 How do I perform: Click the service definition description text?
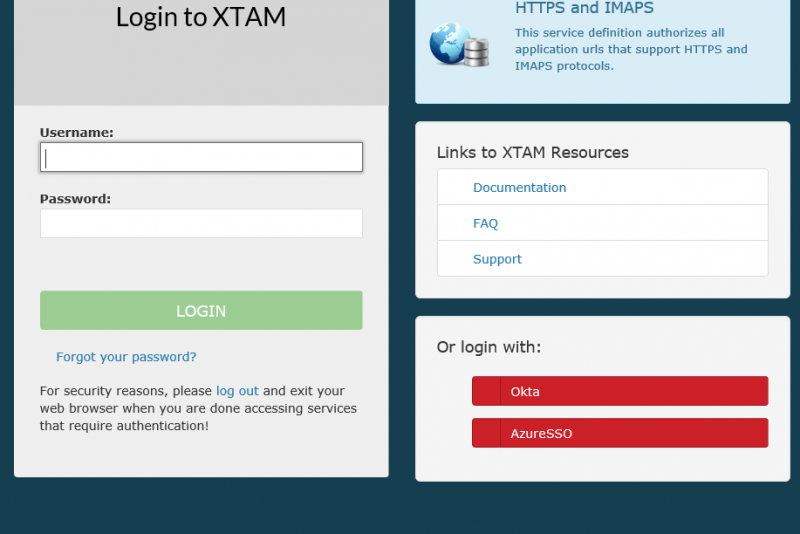630,49
